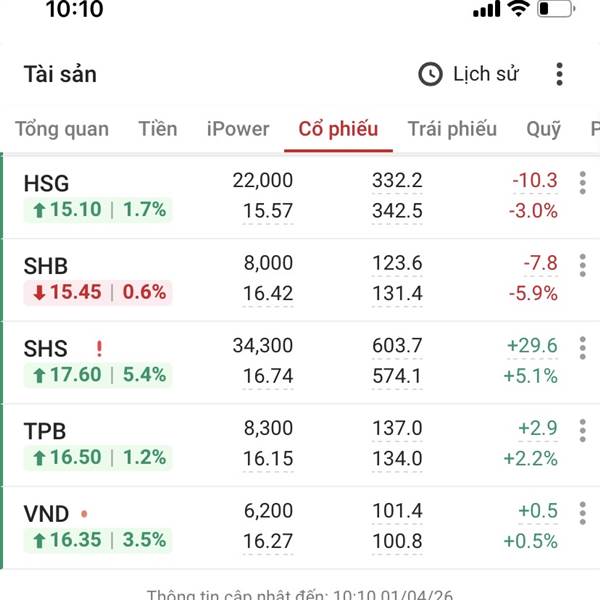
Task: Open the TPB stock ticker row
Action: (x=45, y=431)
